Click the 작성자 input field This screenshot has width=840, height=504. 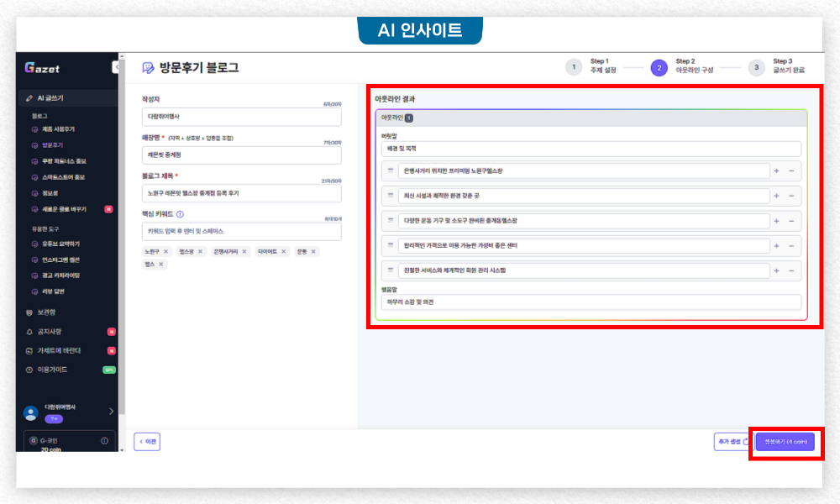tap(242, 116)
